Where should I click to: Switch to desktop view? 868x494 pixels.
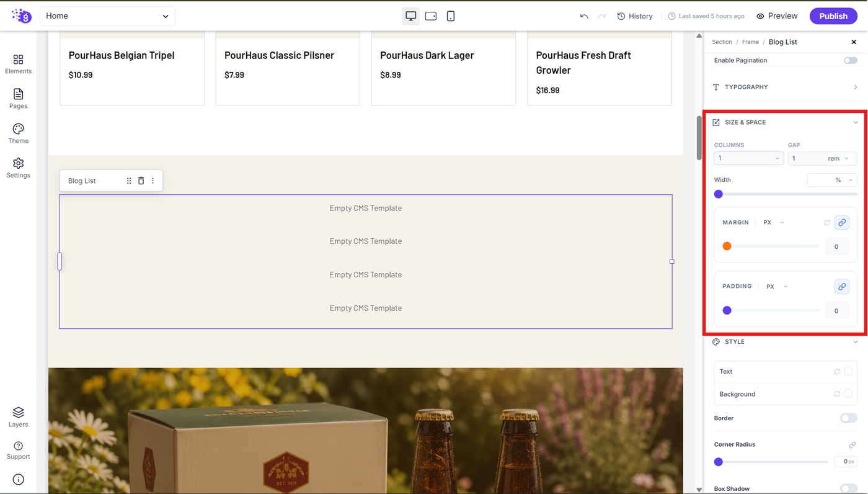(x=410, y=16)
